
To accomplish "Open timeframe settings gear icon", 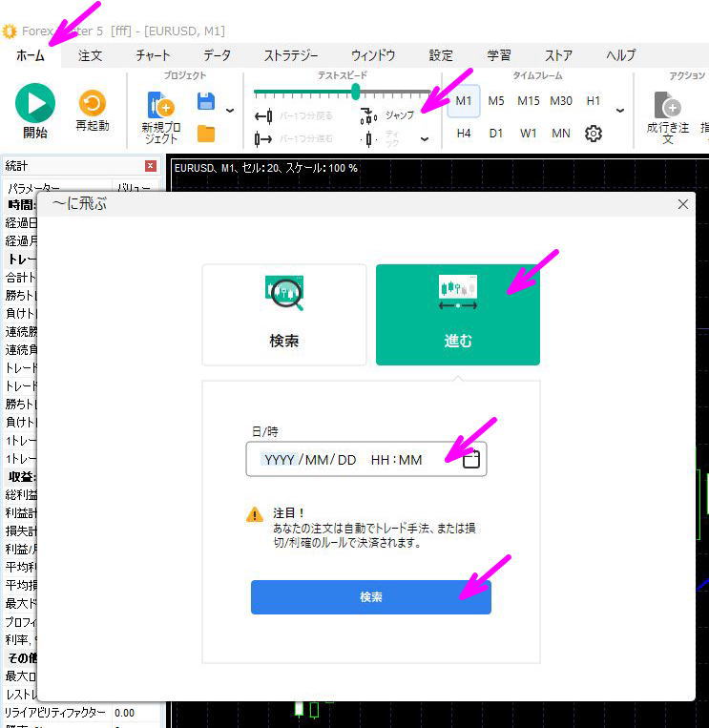I will coord(593,134).
